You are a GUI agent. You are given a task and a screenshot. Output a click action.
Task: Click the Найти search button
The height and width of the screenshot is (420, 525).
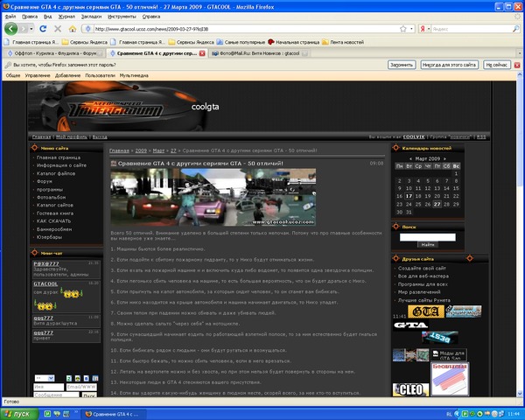click(428, 245)
